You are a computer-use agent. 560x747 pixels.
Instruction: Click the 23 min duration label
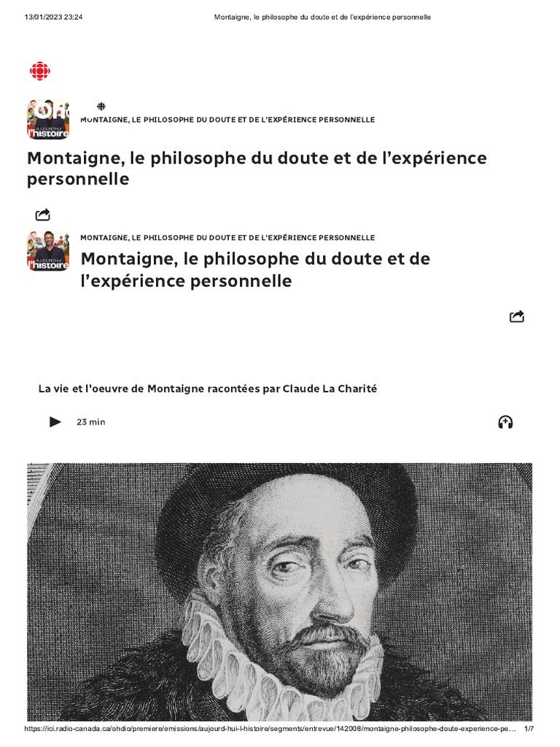(91, 422)
